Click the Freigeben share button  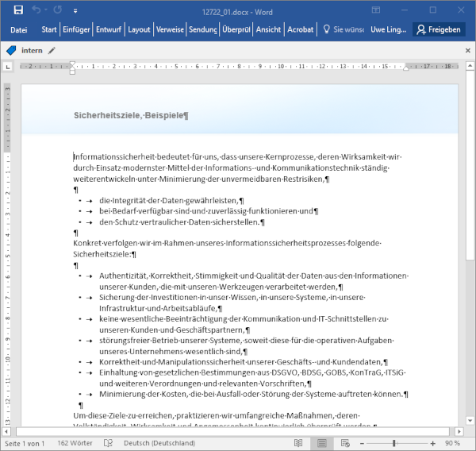coord(439,29)
